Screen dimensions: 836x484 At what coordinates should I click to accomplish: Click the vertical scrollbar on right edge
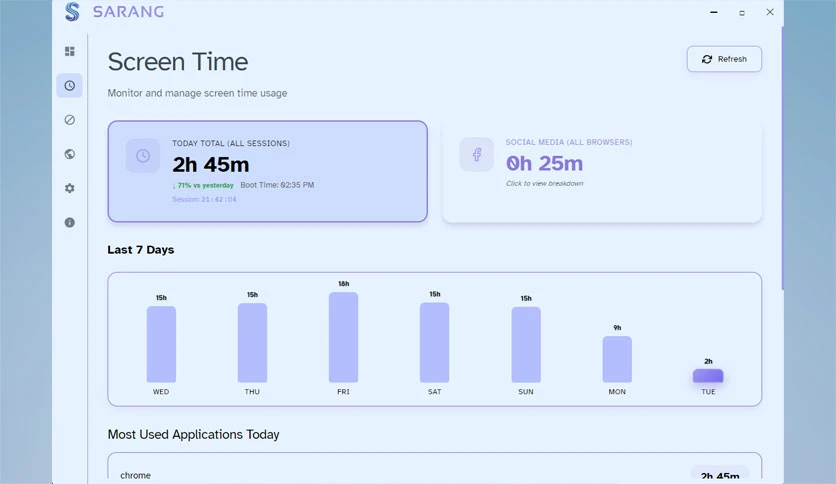(x=782, y=158)
